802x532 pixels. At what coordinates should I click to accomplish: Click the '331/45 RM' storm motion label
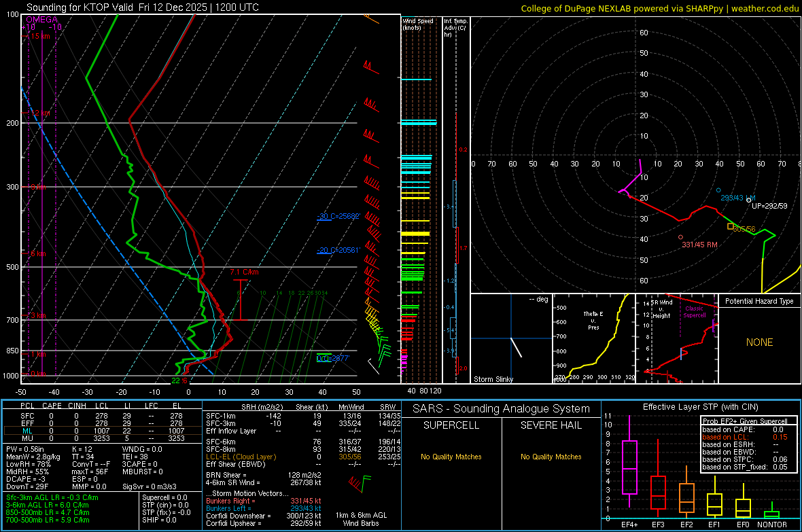pos(699,245)
